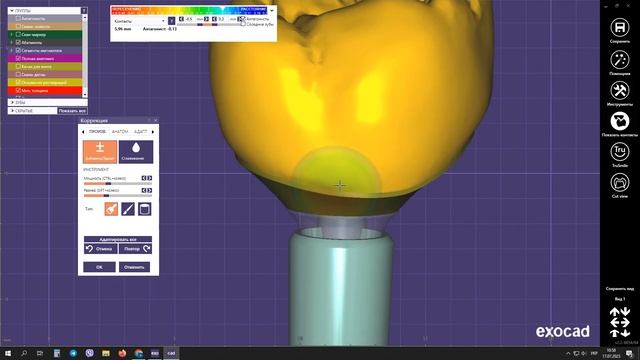The width and height of the screenshot is (640, 360).
Task: Click the Show all button
Action: point(72,111)
